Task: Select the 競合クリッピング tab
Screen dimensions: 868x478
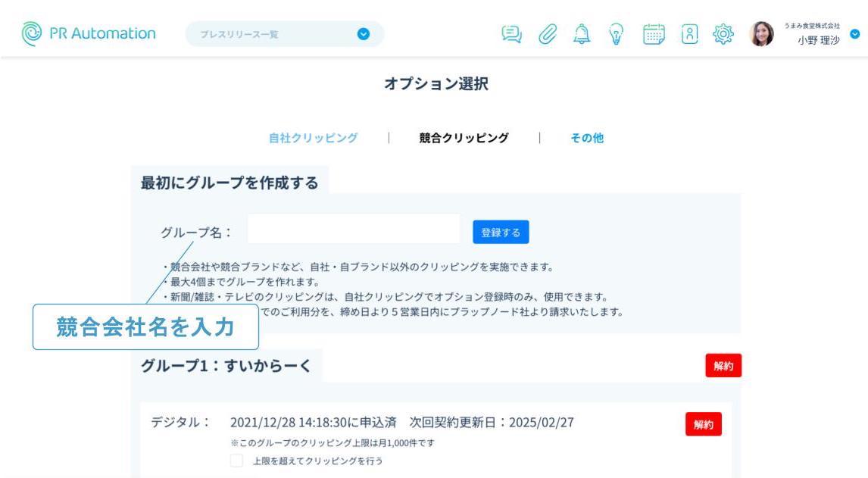Action: point(464,138)
